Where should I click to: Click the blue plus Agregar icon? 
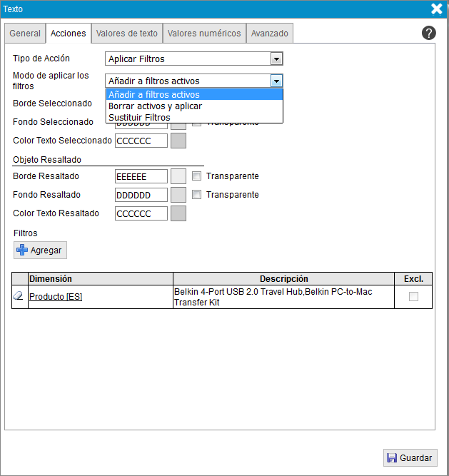pos(22,250)
